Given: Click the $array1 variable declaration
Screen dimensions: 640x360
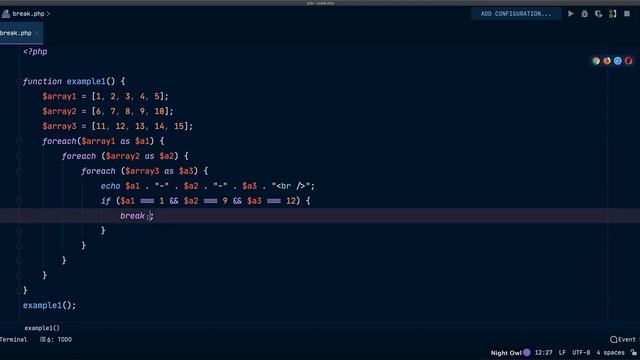Looking at the screenshot, I should 59,96.
